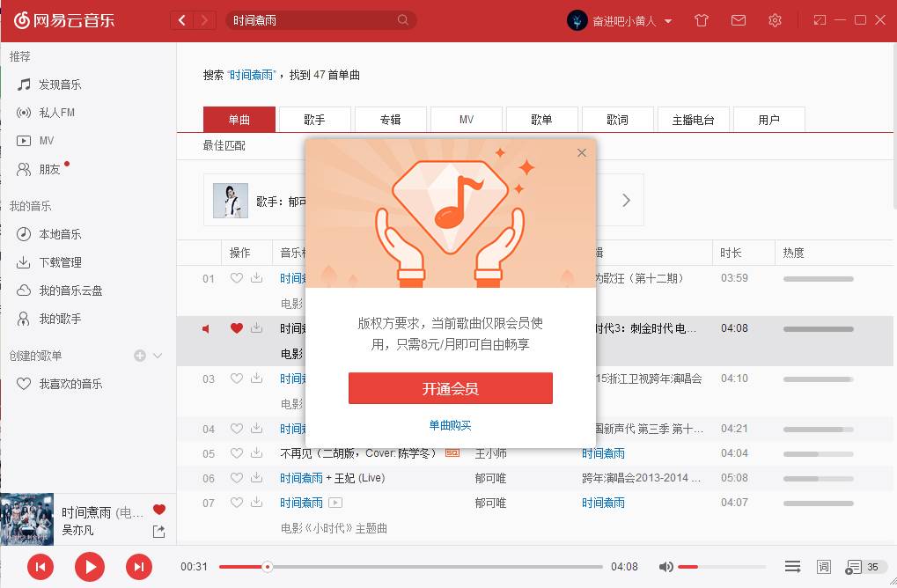
Task: Click MV icon next to row 07 title
Action: pos(335,503)
